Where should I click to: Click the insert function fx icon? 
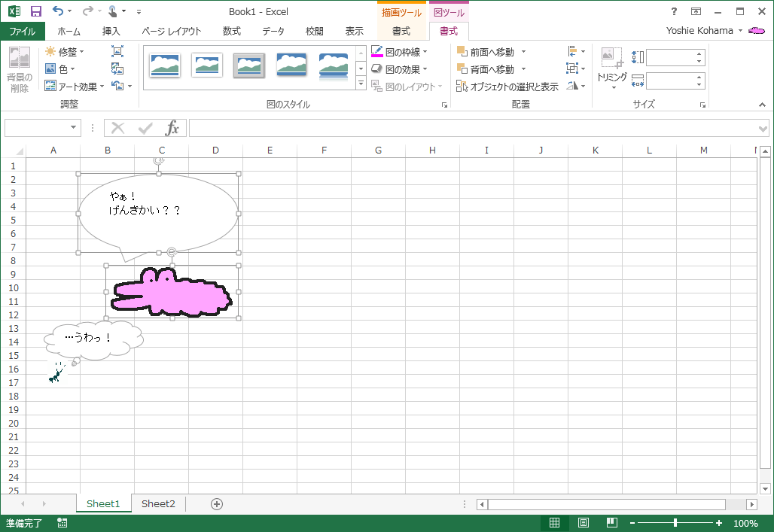coord(172,128)
